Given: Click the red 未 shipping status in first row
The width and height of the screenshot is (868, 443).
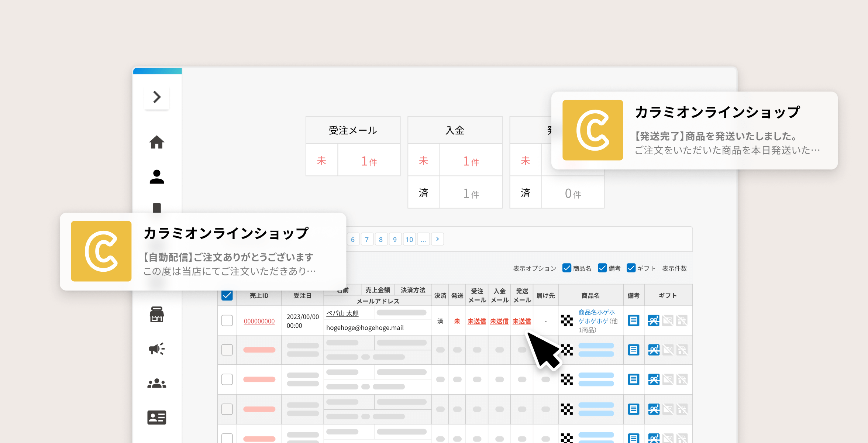Looking at the screenshot, I should pyautogui.click(x=457, y=321).
